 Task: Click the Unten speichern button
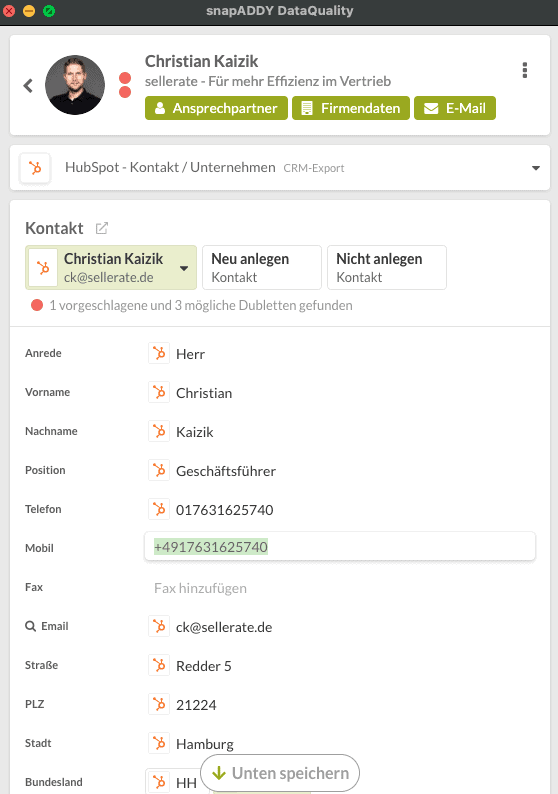coord(280,773)
